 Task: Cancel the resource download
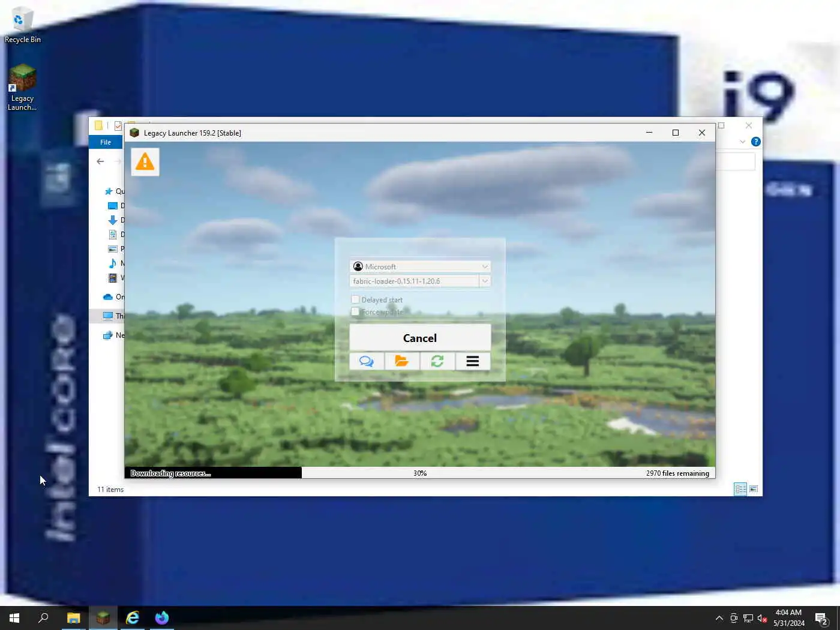[420, 338]
